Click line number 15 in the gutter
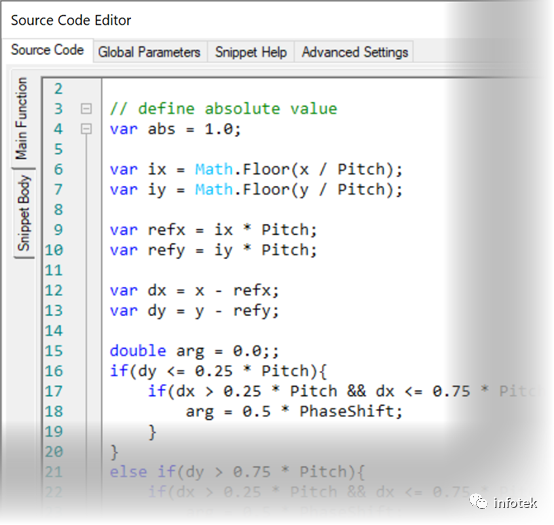This screenshot has width=554, height=525. pyautogui.click(x=54, y=351)
